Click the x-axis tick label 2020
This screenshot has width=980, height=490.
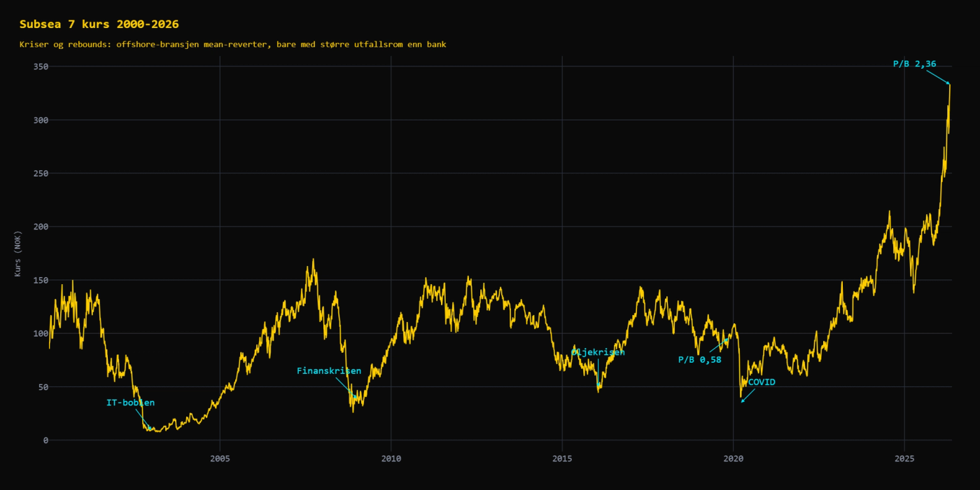pos(733,458)
